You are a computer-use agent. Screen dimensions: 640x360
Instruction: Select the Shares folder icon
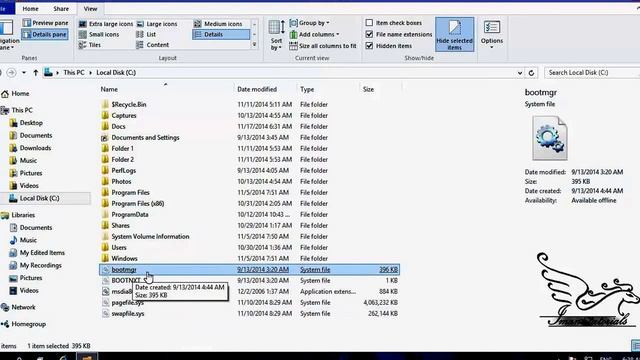coord(105,226)
